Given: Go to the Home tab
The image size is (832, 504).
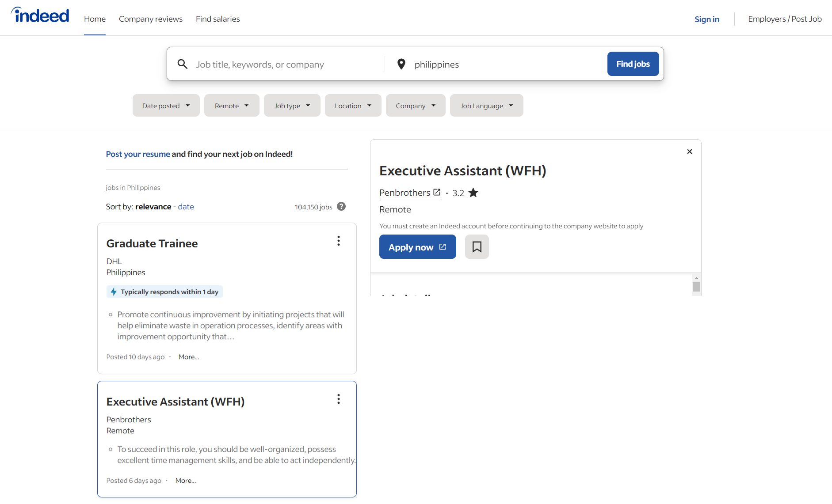Looking at the screenshot, I should [95, 19].
